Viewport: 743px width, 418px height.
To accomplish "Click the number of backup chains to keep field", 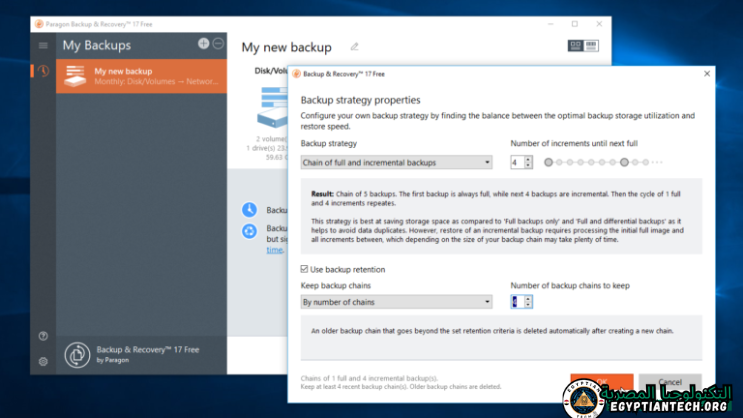I will 517,302.
